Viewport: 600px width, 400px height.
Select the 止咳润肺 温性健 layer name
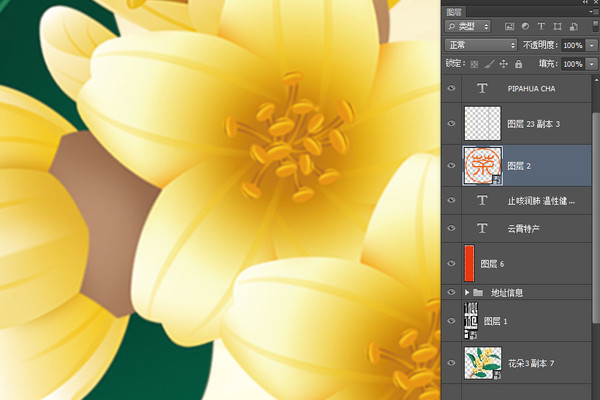[x=541, y=201]
